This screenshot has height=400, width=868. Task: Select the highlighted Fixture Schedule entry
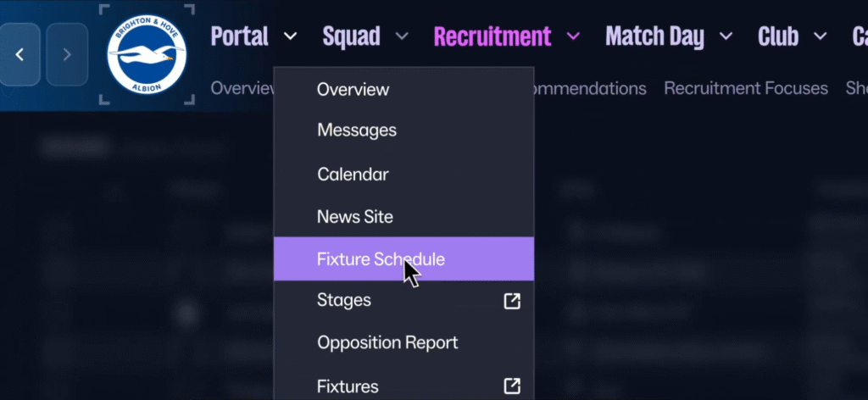click(x=403, y=259)
